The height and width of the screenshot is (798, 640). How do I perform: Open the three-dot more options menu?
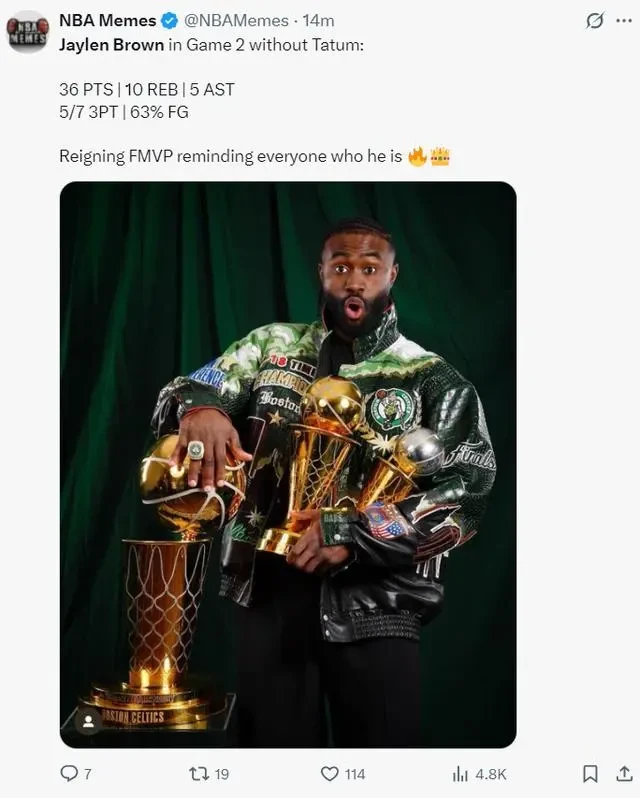[x=624, y=21]
